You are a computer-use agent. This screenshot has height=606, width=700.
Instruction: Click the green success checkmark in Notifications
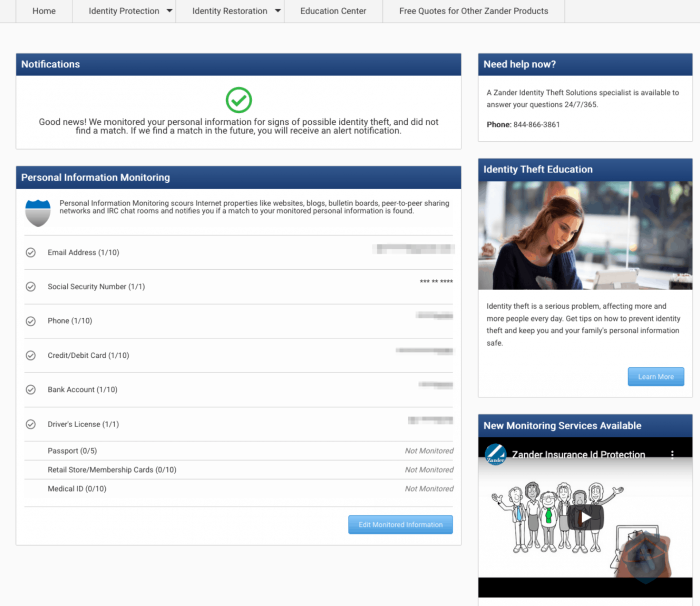(x=238, y=100)
